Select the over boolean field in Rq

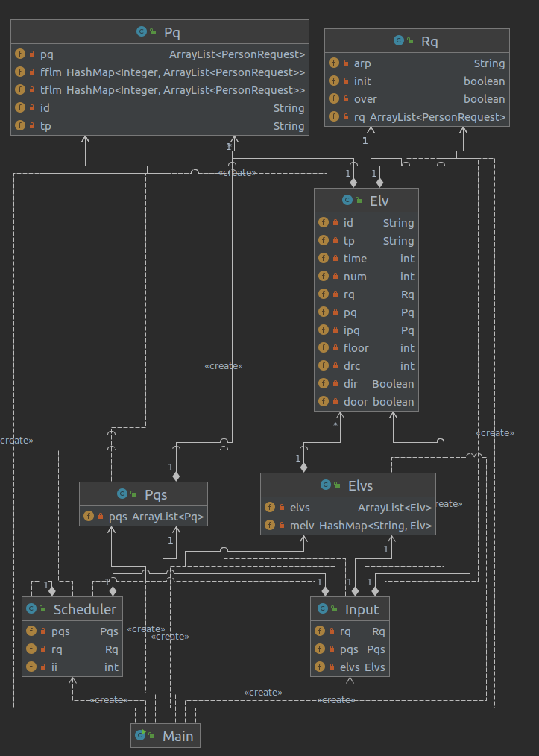417,99
